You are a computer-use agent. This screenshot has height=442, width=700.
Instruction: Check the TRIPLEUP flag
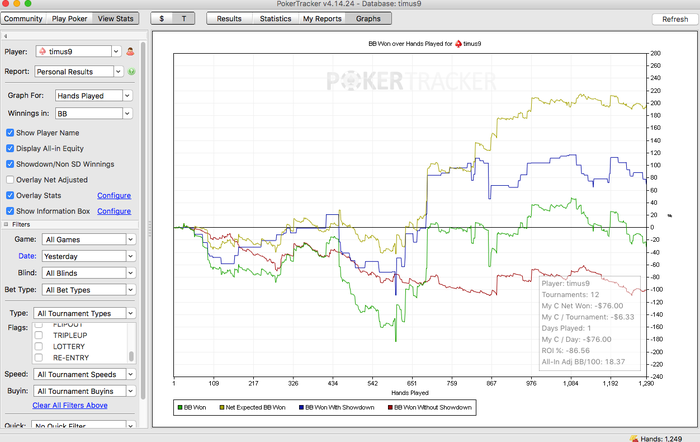coord(39,335)
